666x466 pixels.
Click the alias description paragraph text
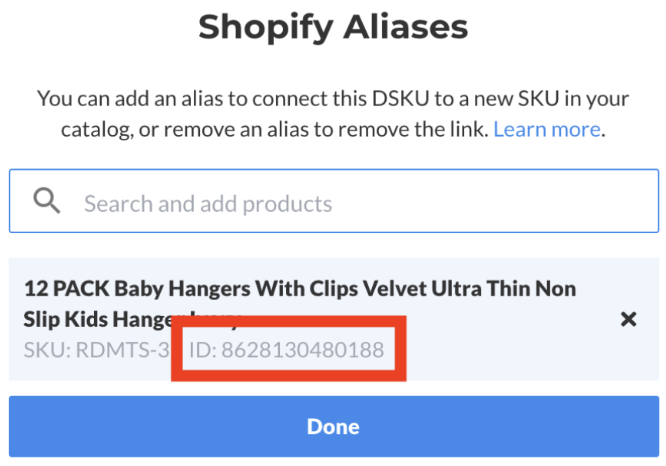[333, 114]
